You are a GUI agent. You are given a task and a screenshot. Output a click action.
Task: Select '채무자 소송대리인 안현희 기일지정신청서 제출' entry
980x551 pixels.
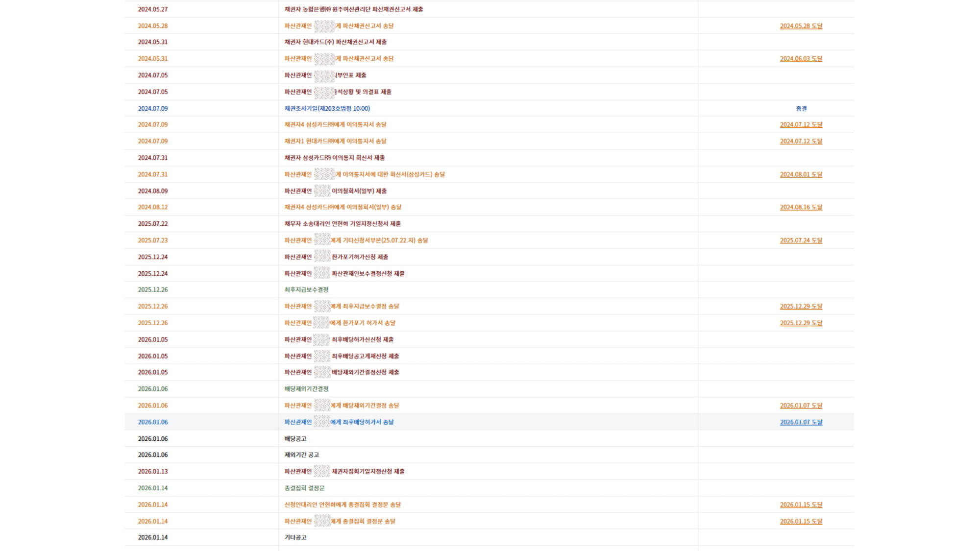(x=343, y=224)
